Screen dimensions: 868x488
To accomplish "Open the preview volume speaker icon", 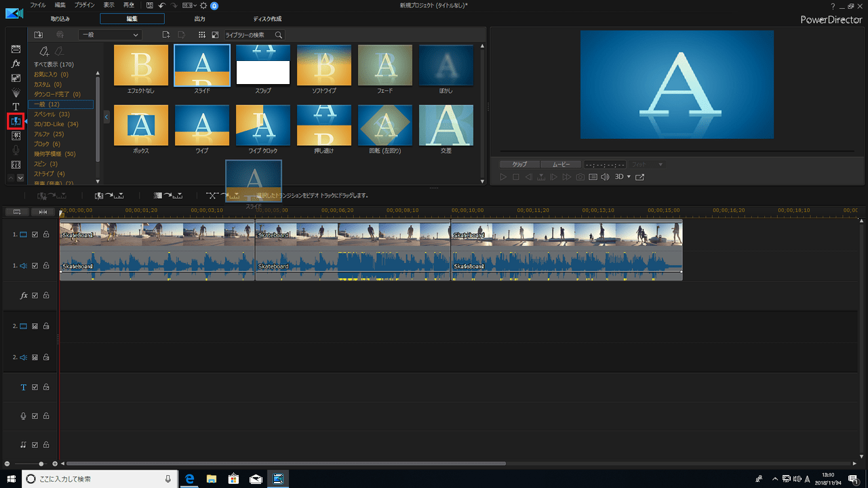I will tap(605, 177).
